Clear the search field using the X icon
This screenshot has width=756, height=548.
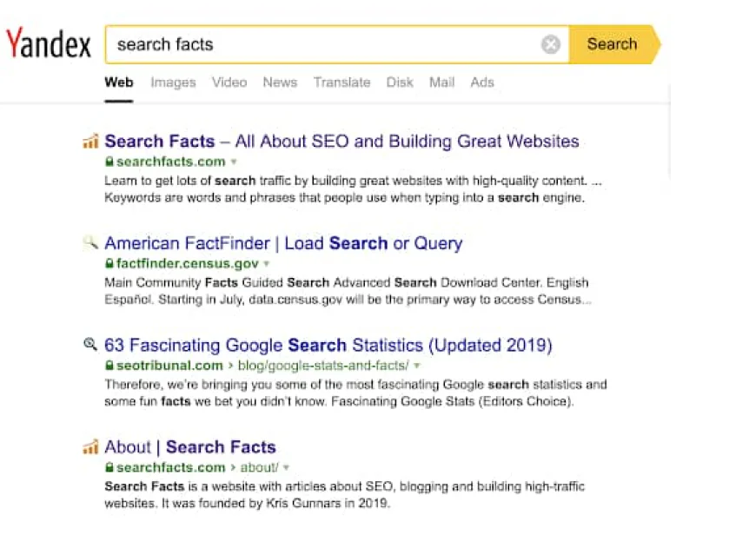coord(550,44)
